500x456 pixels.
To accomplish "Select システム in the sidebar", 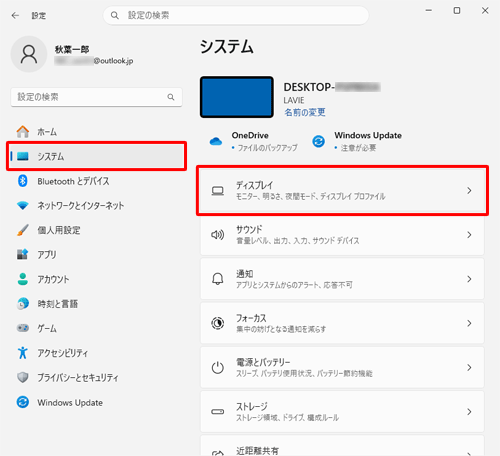I will coord(96,156).
